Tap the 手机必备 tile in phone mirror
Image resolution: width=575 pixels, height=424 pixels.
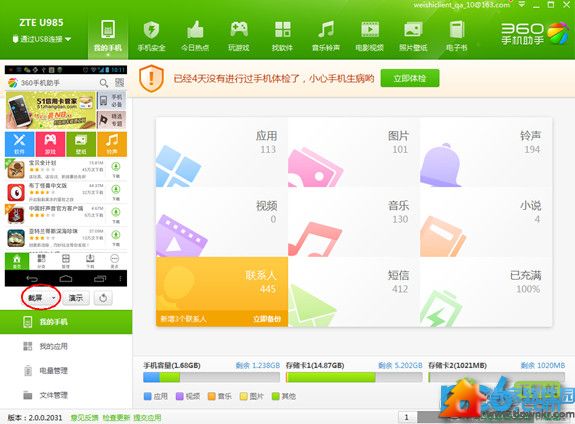coord(112,100)
